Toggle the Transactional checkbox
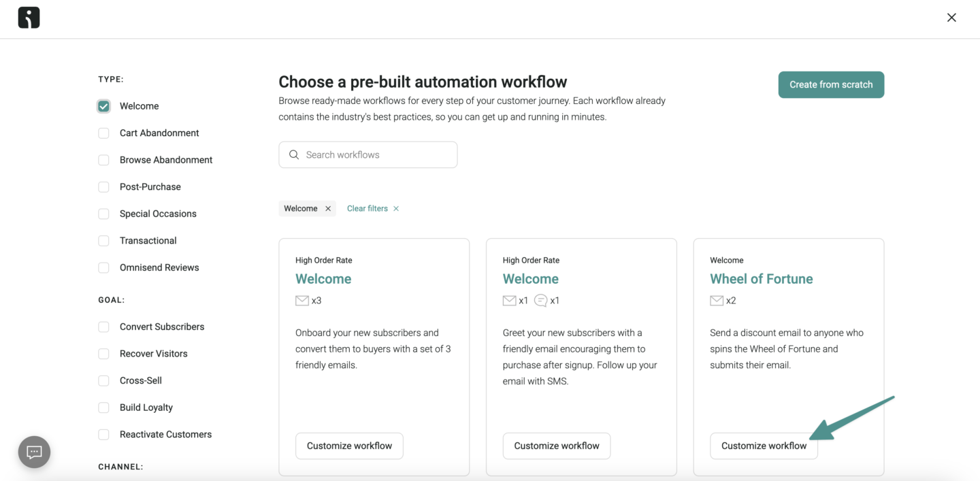Image resolution: width=980 pixels, height=481 pixels. (103, 241)
